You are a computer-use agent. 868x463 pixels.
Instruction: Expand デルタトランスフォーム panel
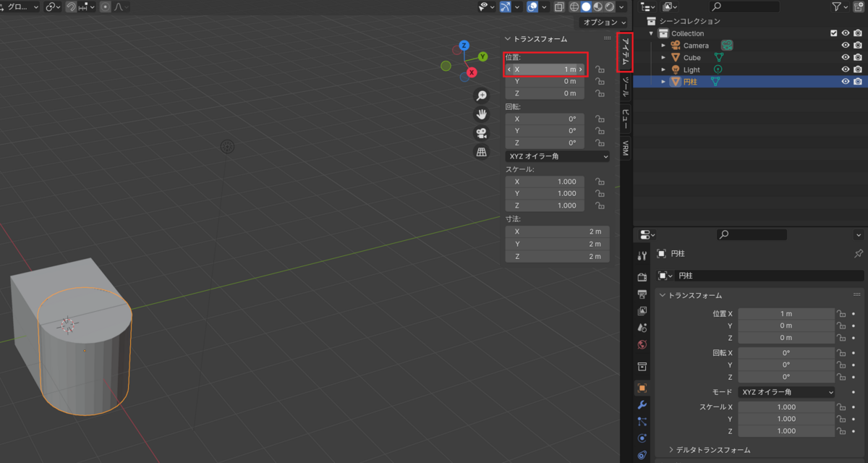[709, 450]
